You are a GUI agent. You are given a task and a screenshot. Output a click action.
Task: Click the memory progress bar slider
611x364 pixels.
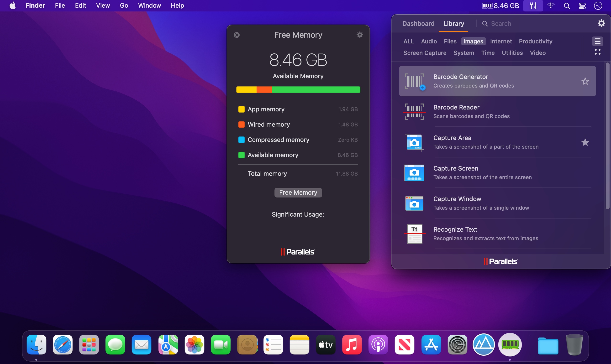click(x=298, y=90)
